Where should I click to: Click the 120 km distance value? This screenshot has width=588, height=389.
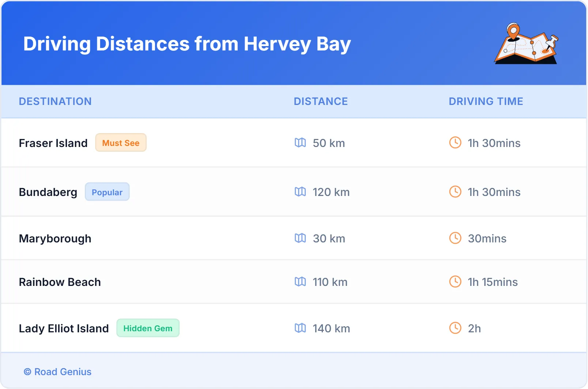tap(331, 192)
